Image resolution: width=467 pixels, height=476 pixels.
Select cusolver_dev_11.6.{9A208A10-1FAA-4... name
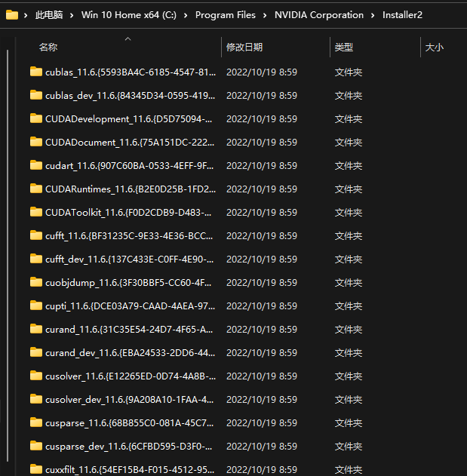129,400
